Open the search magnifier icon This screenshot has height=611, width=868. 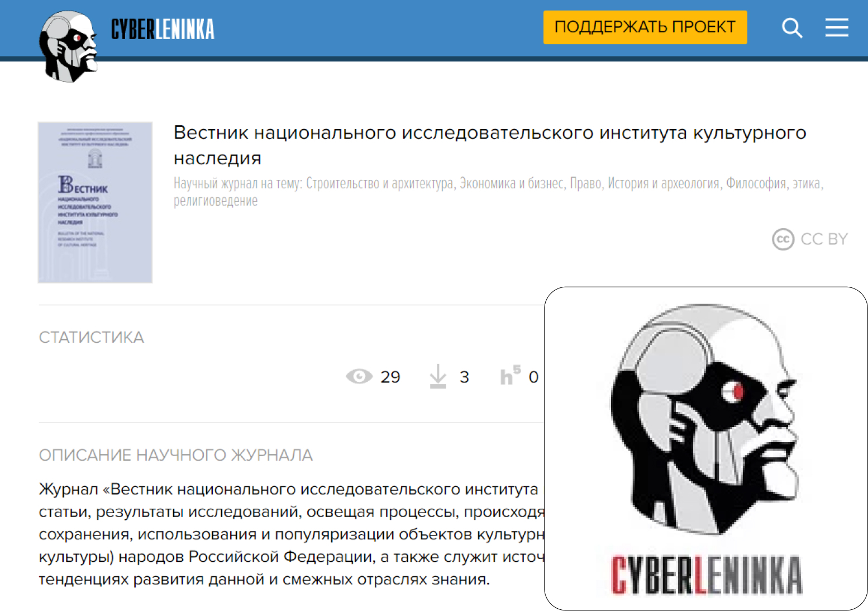click(792, 27)
